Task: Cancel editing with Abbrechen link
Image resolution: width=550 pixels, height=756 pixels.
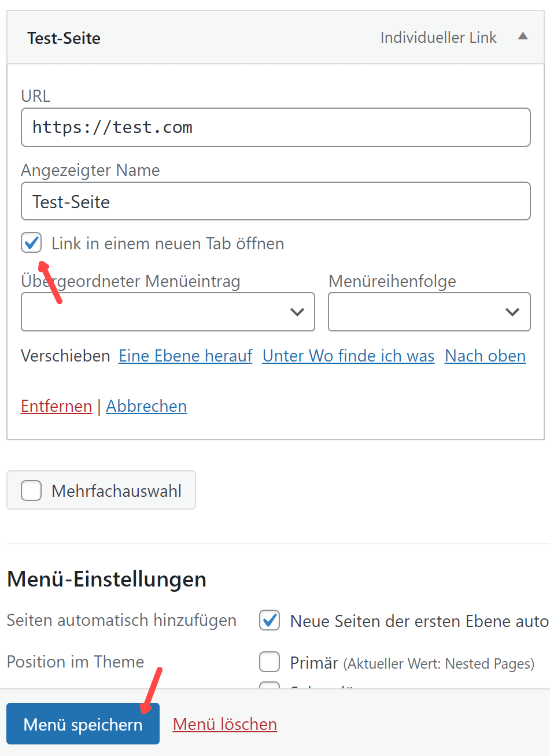Action: [146, 406]
